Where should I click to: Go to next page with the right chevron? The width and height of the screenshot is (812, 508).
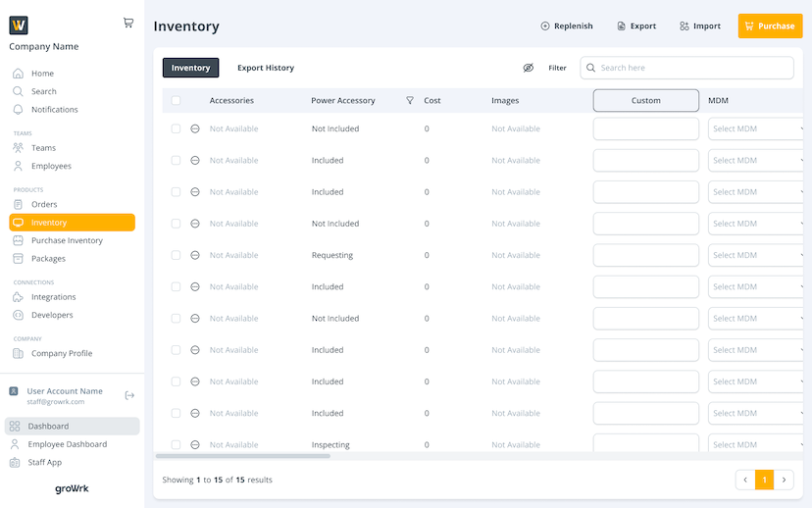(784, 480)
